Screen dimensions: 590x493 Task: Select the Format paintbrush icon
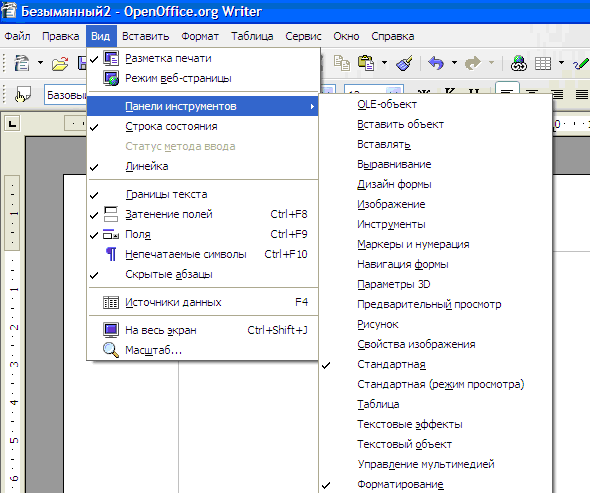pos(404,63)
